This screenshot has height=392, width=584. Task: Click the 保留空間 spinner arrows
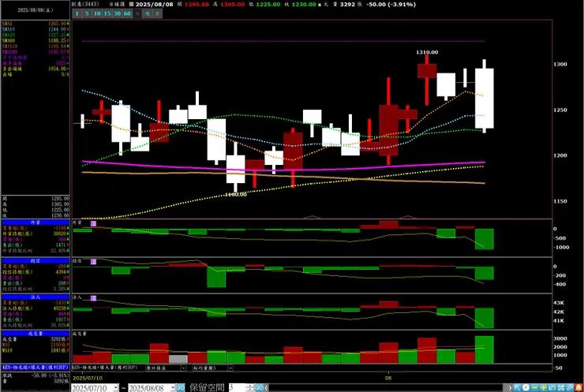click(x=250, y=388)
